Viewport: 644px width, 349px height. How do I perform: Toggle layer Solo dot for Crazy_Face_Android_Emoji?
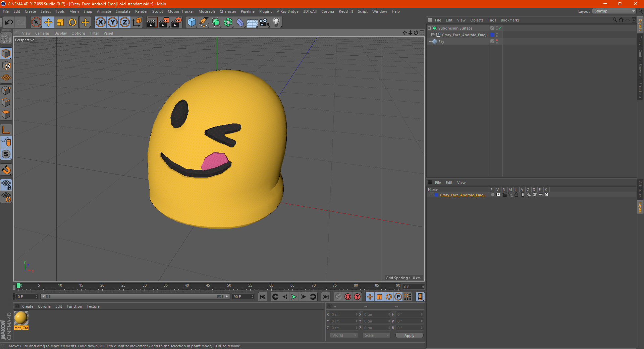(492, 195)
